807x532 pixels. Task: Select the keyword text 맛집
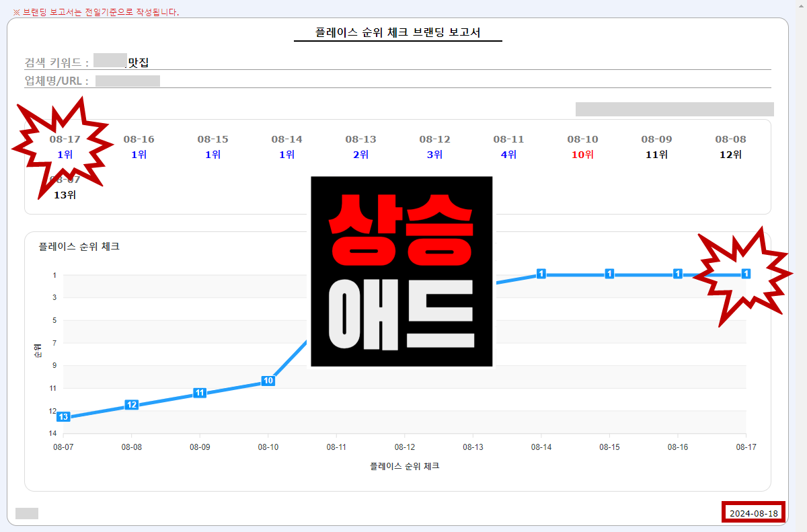pyautogui.click(x=138, y=63)
